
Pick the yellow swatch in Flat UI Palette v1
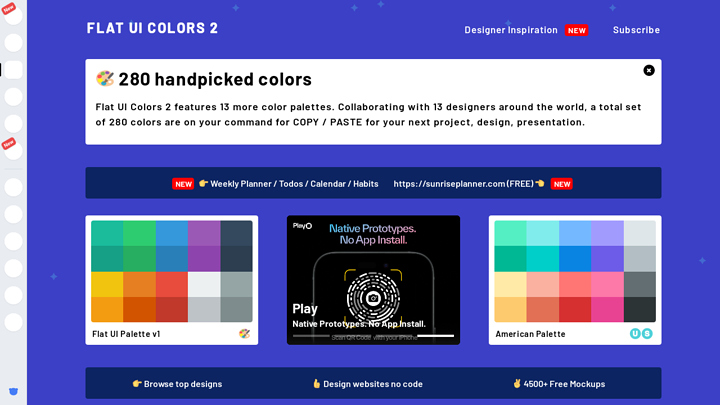pos(107,285)
